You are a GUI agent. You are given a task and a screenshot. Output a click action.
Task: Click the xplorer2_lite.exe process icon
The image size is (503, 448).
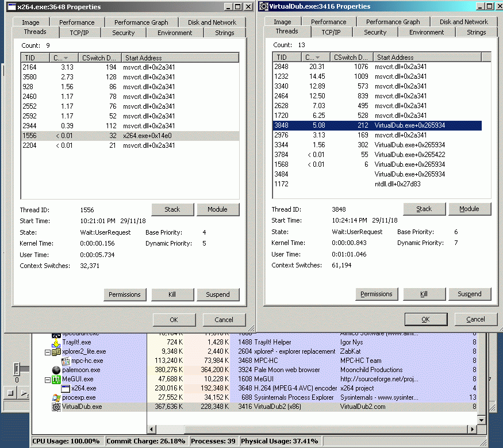pos(56,352)
